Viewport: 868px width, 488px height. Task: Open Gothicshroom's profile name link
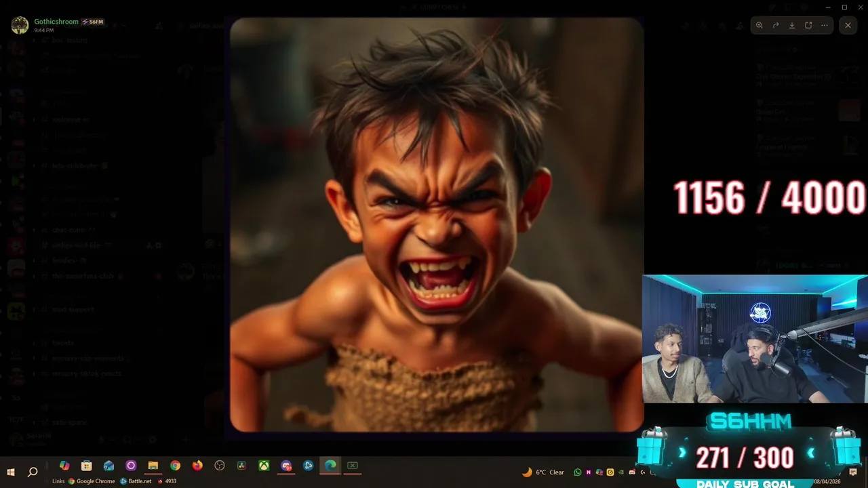(x=56, y=22)
